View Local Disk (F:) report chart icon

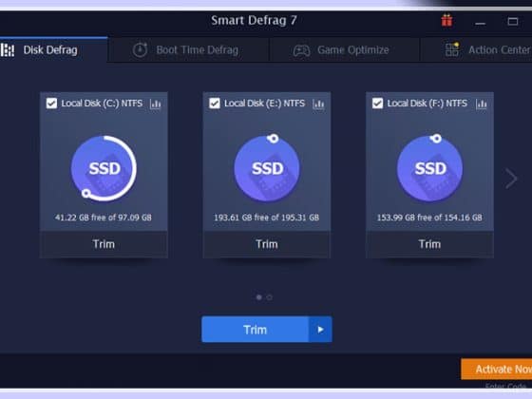click(481, 104)
